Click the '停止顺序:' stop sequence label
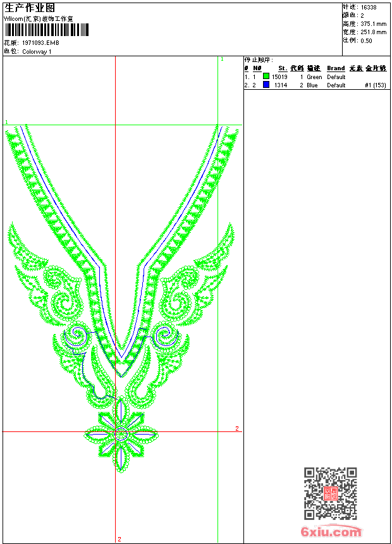Screen dimensions: 392x544 tap(259, 60)
